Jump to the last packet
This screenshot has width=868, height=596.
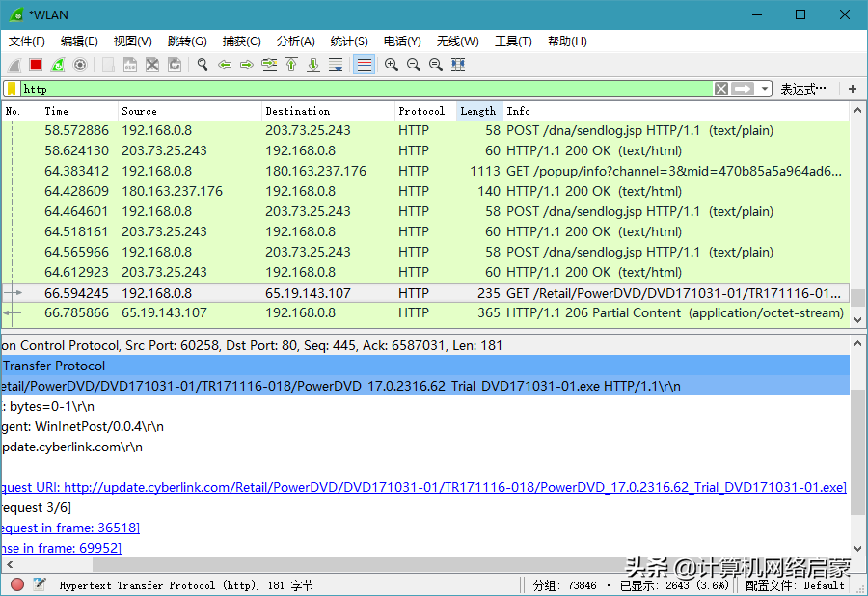click(x=312, y=65)
